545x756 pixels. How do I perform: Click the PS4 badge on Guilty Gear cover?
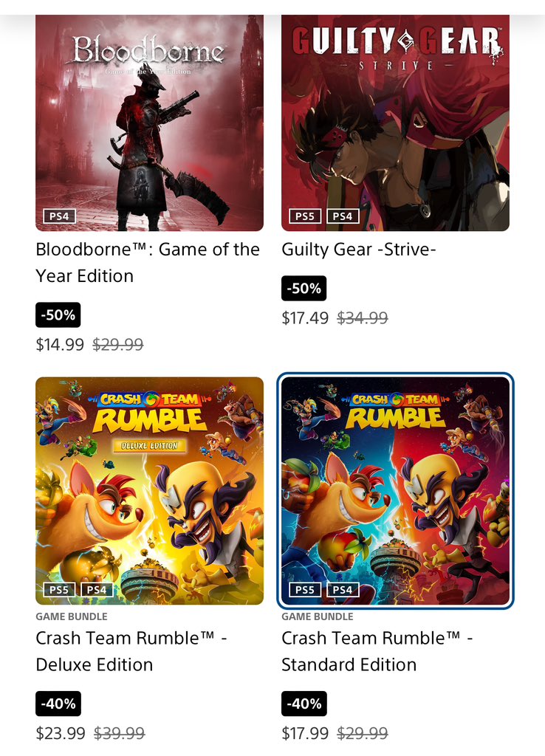tap(343, 216)
